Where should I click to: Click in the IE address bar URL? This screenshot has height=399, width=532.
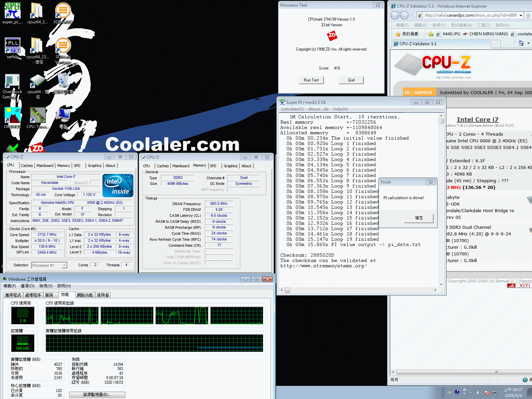(x=470, y=15)
